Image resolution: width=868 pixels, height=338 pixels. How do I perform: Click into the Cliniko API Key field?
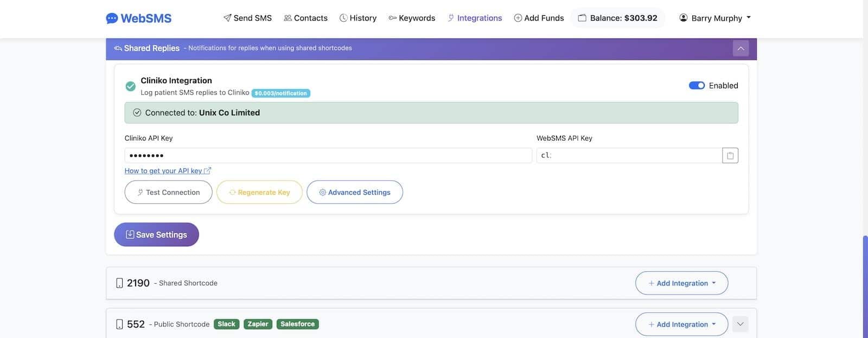328,156
